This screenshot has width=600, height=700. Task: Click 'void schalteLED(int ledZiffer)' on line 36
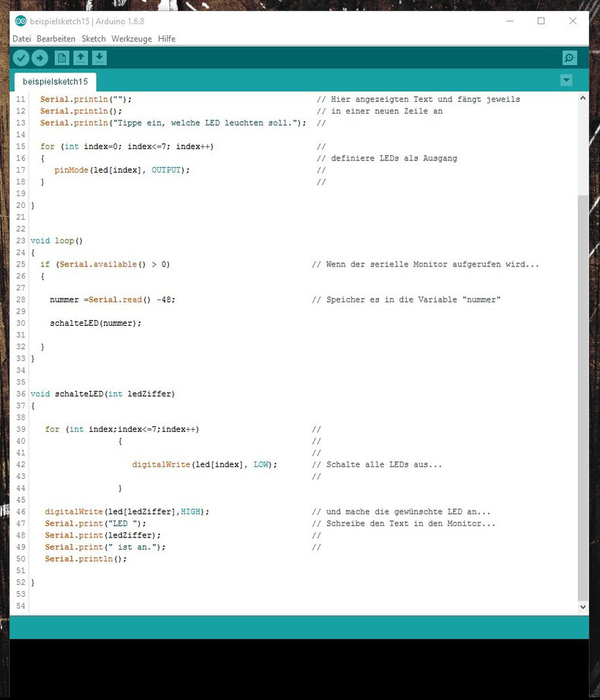(102, 394)
